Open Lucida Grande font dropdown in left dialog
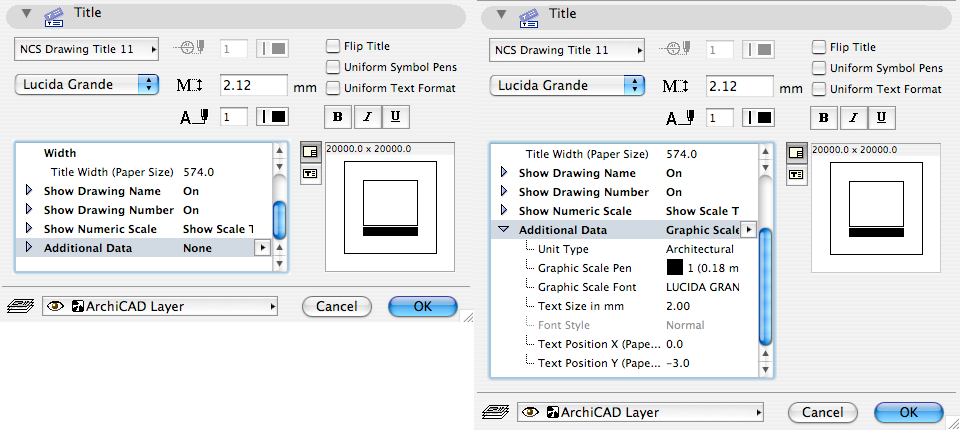960x430 pixels. point(86,85)
